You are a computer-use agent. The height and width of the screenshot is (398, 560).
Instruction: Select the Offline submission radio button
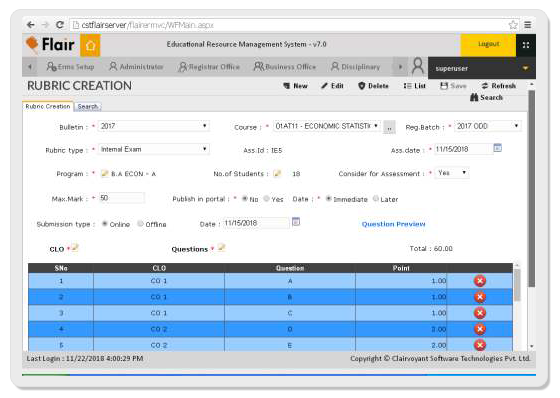pos(140,224)
